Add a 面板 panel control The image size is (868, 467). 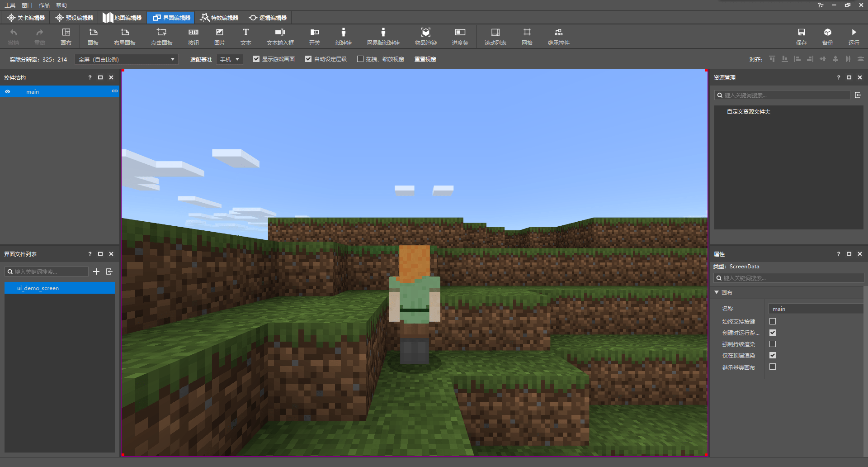coord(93,36)
